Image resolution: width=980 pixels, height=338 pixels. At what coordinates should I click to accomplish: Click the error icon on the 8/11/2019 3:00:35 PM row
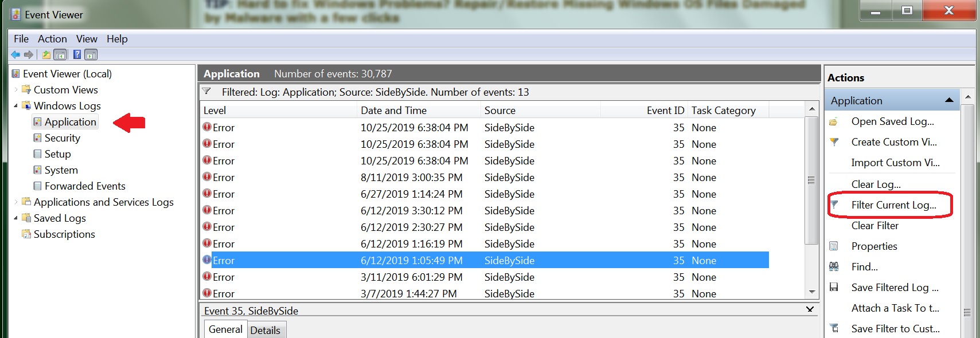[x=207, y=176]
